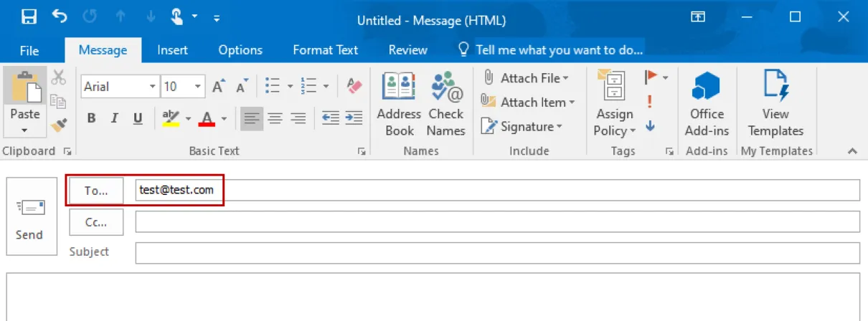
Task: Open Ribbon Display Options in title bar
Action: pos(697,17)
